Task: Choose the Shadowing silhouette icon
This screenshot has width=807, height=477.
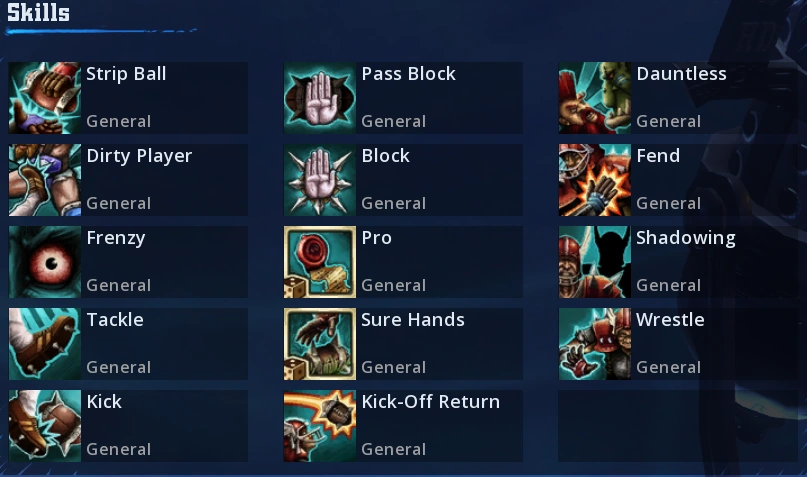Action: (x=594, y=261)
